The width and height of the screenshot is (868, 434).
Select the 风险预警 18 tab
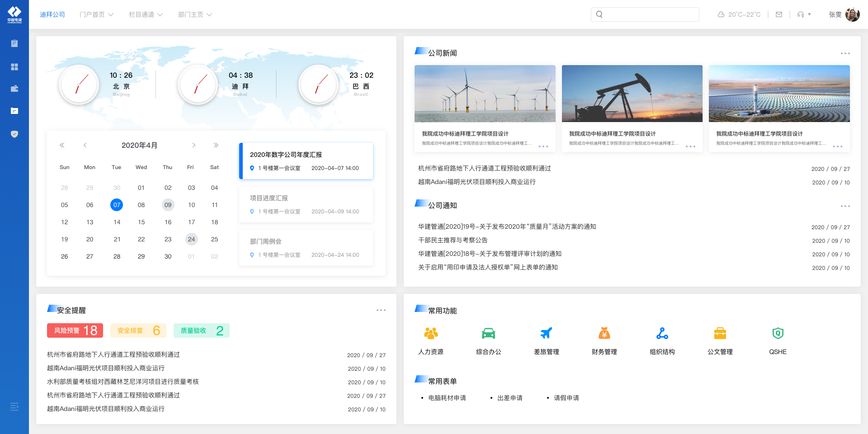(75, 330)
